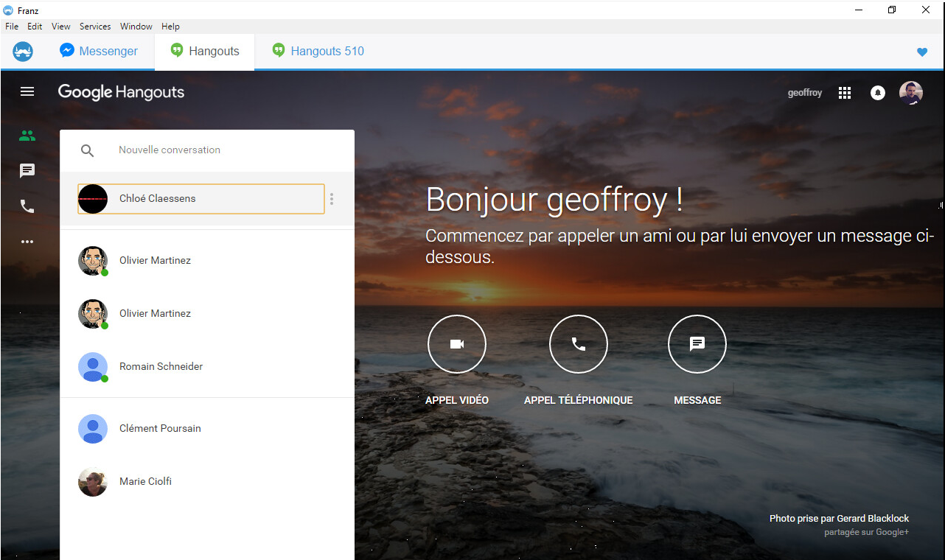This screenshot has width=945, height=560.
Task: Click the Appel Téléphonique phone circle
Action: pos(579,344)
